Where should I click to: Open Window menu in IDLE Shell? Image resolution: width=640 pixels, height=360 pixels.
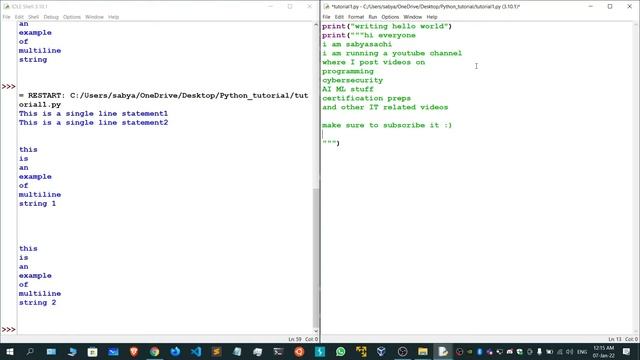click(94, 17)
